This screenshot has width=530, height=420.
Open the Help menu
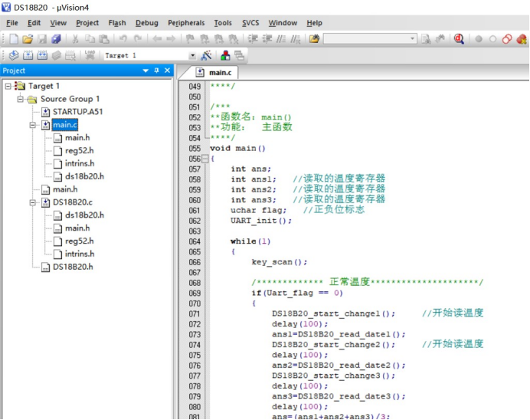click(x=314, y=23)
